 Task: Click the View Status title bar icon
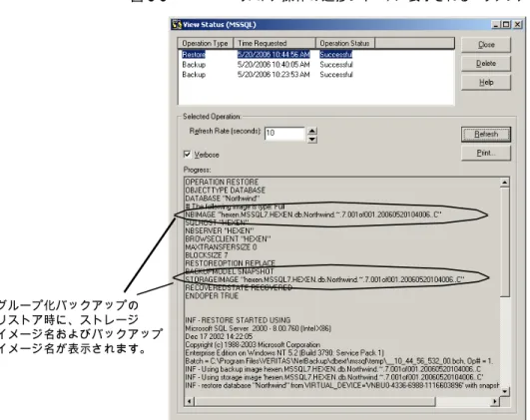177,25
